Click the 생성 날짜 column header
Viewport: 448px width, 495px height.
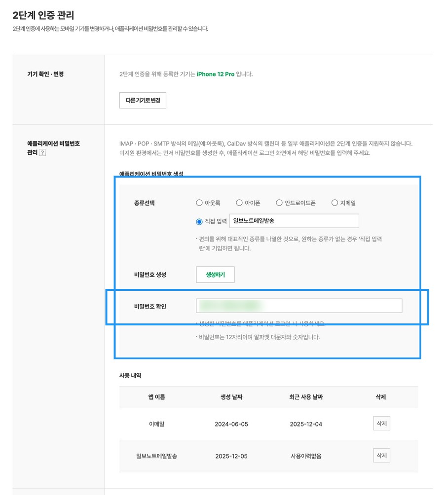pyautogui.click(x=231, y=397)
